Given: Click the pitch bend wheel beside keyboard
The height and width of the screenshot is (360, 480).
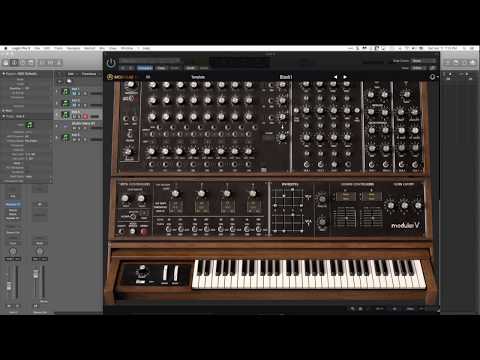Looking at the screenshot, I should click(x=165, y=273).
